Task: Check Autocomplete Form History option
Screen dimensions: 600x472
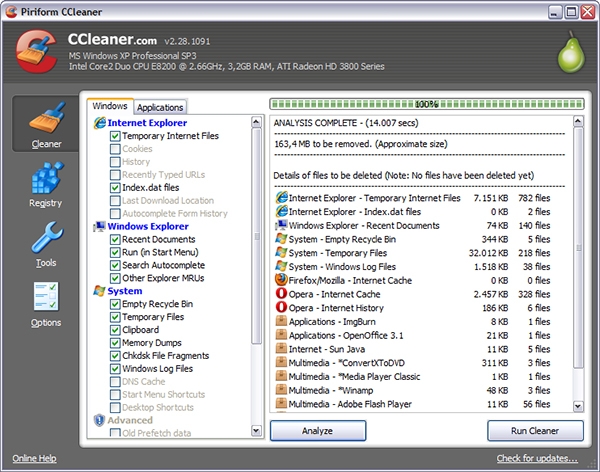Action: 115,214
